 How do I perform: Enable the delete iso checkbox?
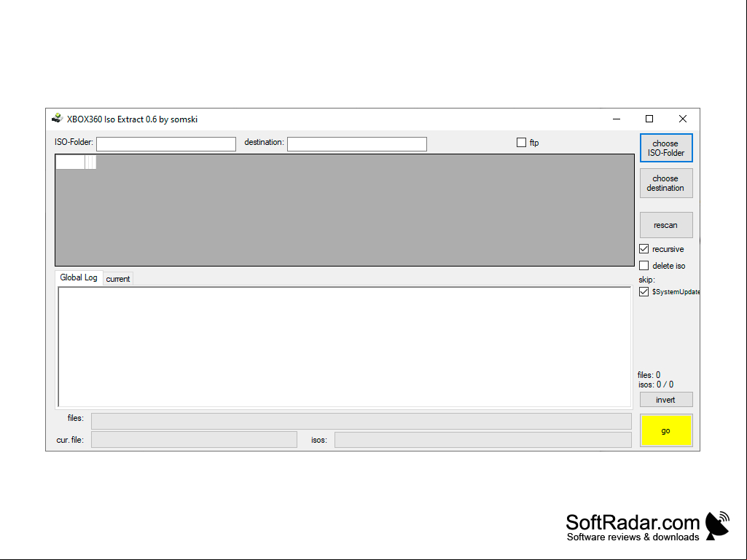(x=644, y=265)
